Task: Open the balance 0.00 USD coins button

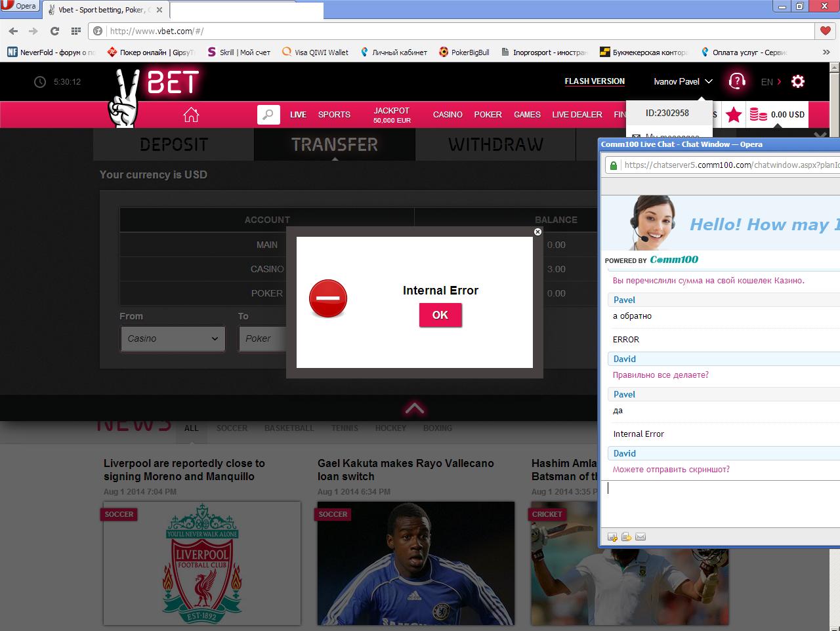Action: [777, 115]
